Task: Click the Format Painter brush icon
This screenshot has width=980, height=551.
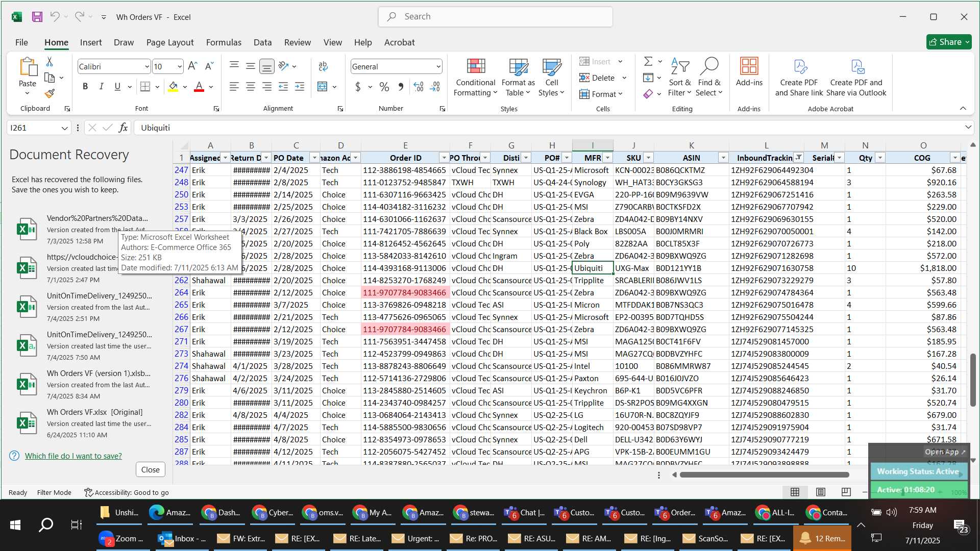Action: tap(50, 93)
